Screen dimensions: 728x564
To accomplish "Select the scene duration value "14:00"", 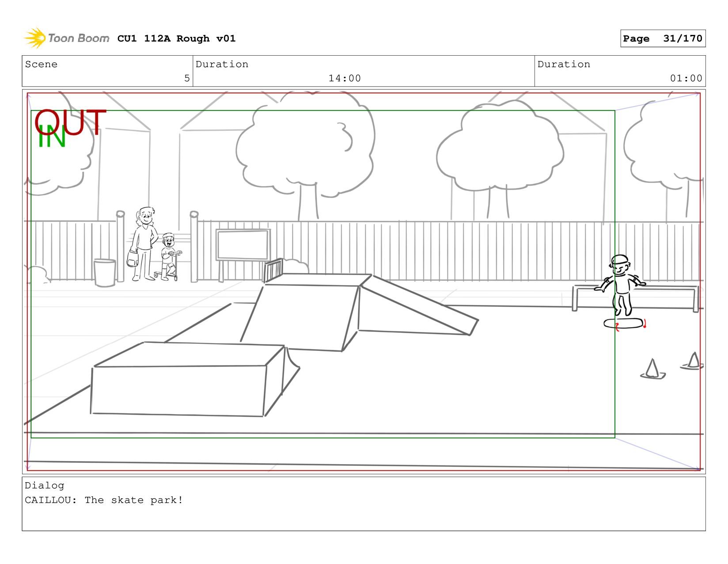I will click(345, 78).
